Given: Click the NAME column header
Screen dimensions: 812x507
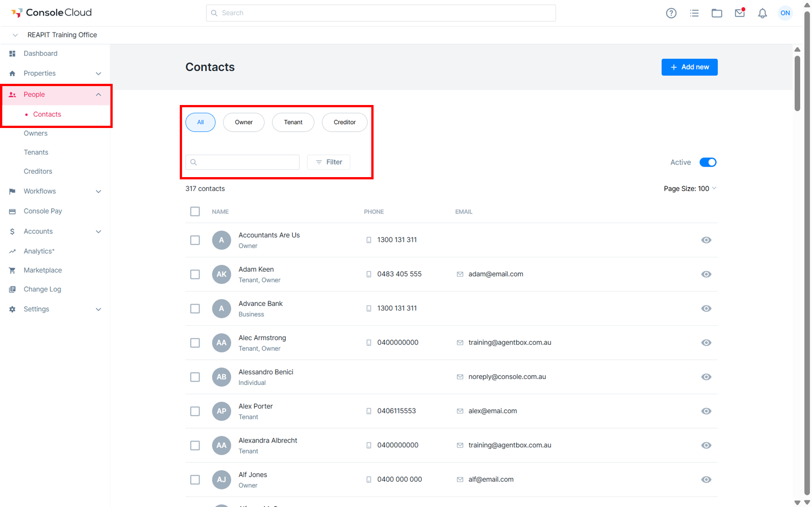Looking at the screenshot, I should pyautogui.click(x=220, y=211).
